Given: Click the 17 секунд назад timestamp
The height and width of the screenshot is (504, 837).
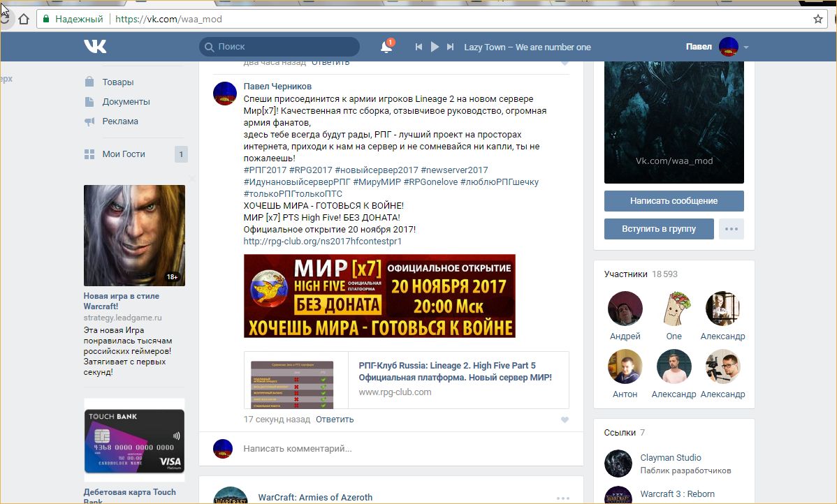Looking at the screenshot, I should [x=277, y=420].
